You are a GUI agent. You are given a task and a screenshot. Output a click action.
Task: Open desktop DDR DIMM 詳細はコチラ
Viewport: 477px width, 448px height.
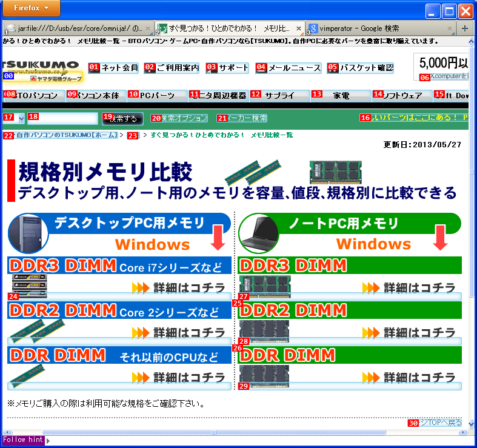(178, 378)
